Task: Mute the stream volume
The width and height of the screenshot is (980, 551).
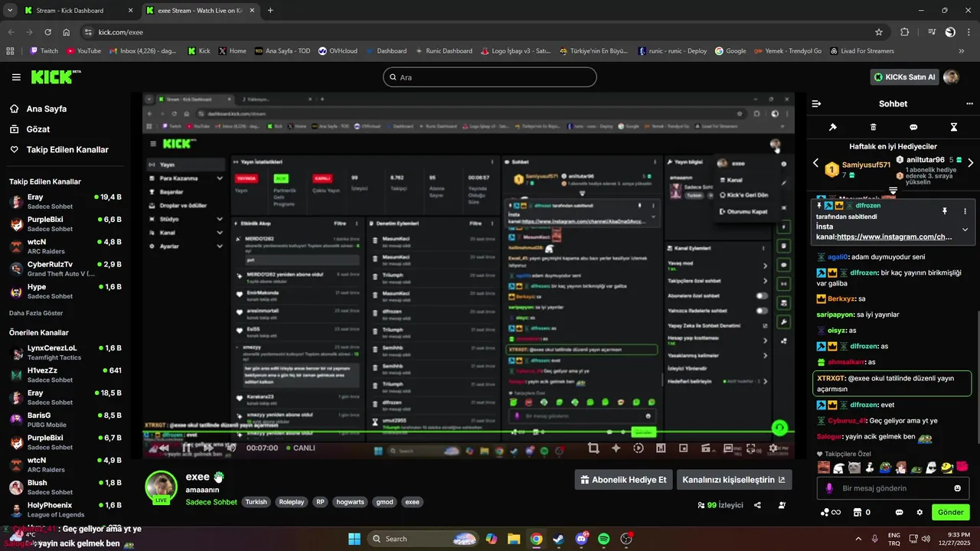Action: (230, 448)
